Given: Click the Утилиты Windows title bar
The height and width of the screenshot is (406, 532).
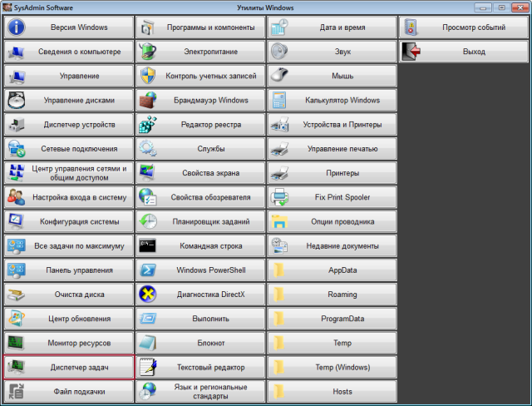Looking at the screenshot, I should [x=266, y=7].
